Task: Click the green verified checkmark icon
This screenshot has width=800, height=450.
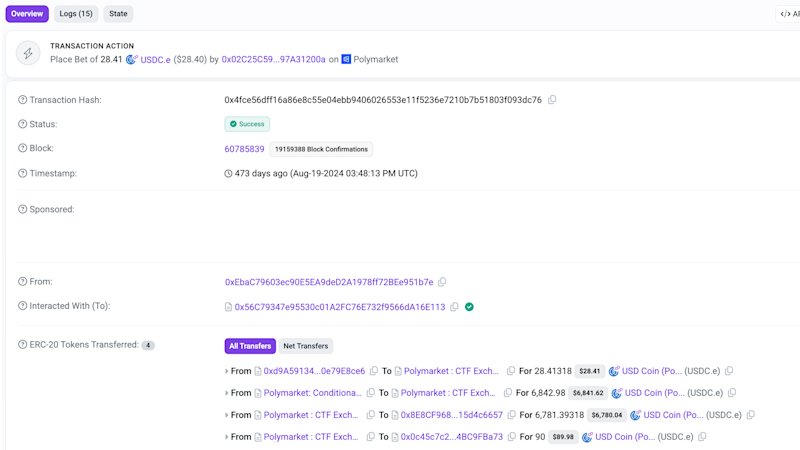Action: [469, 307]
